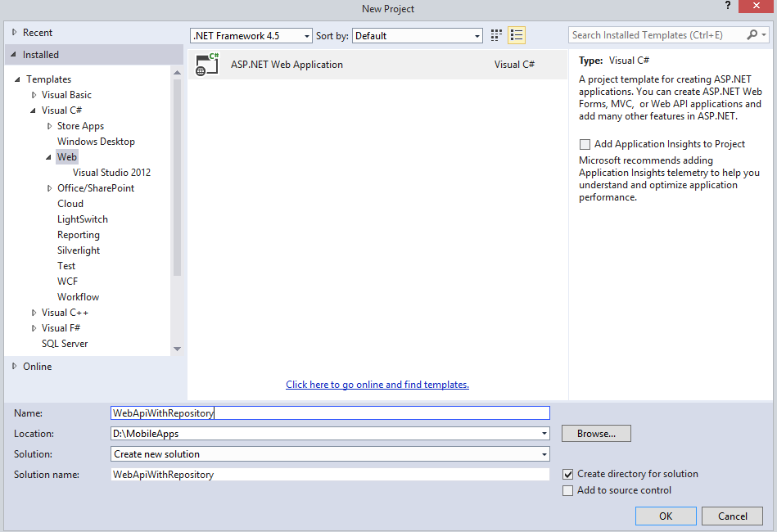
Task: Switch to medium icons list view
Action: click(x=517, y=35)
